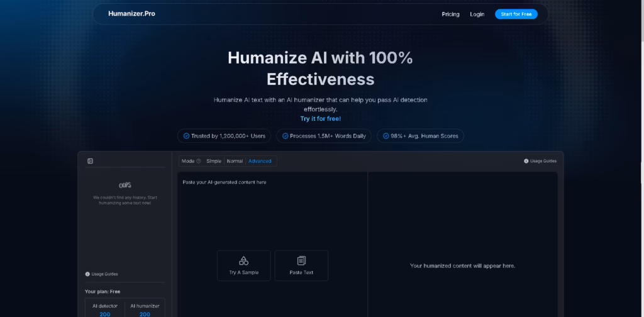Click the Try A Sample button

coord(243,265)
